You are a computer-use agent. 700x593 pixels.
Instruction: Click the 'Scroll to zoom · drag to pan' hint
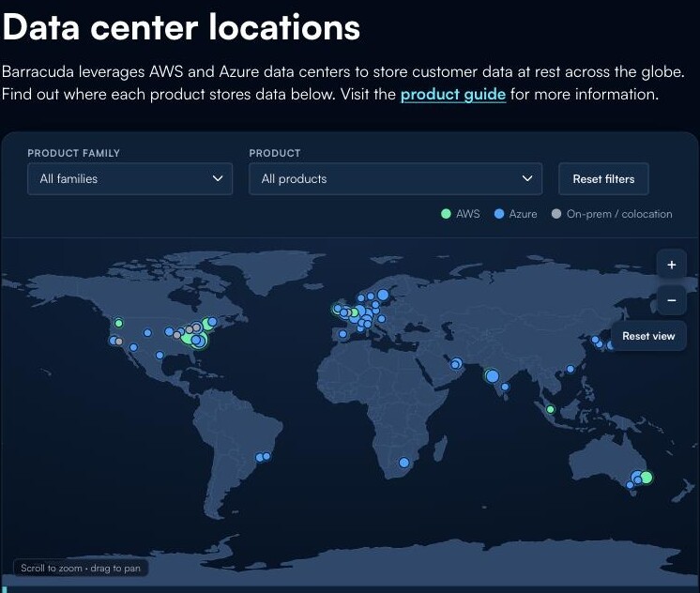[x=81, y=568]
